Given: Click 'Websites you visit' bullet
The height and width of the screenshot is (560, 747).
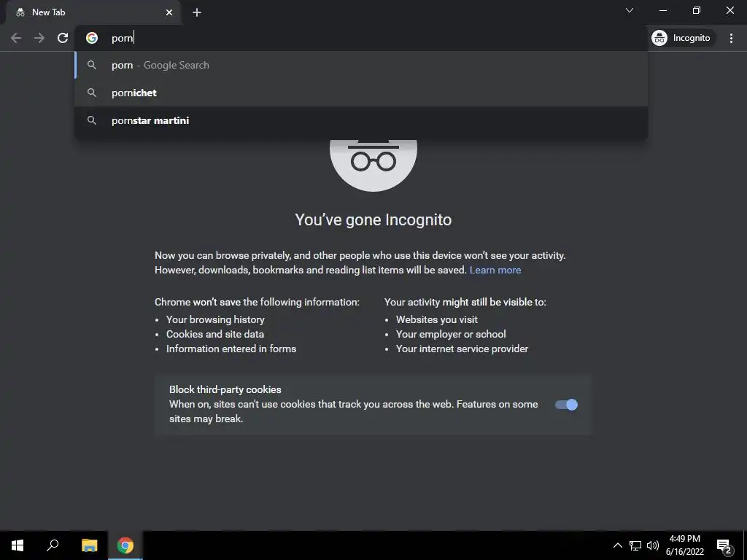Looking at the screenshot, I should (437, 319).
